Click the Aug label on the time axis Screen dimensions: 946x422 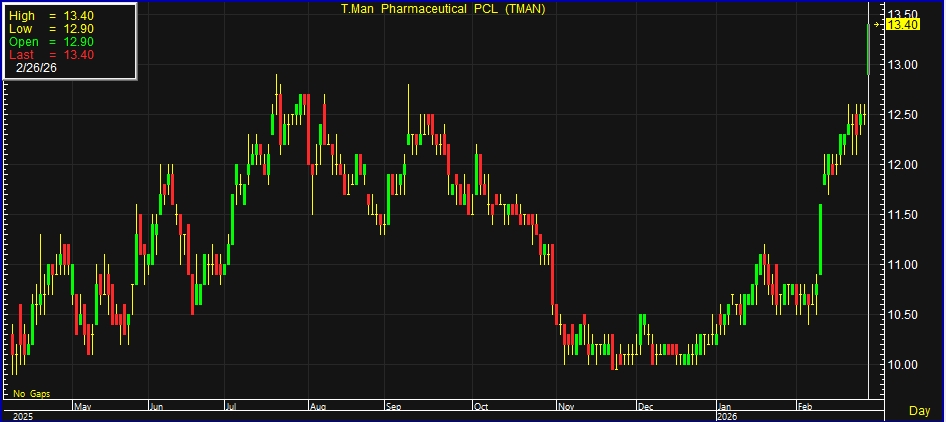[318, 407]
